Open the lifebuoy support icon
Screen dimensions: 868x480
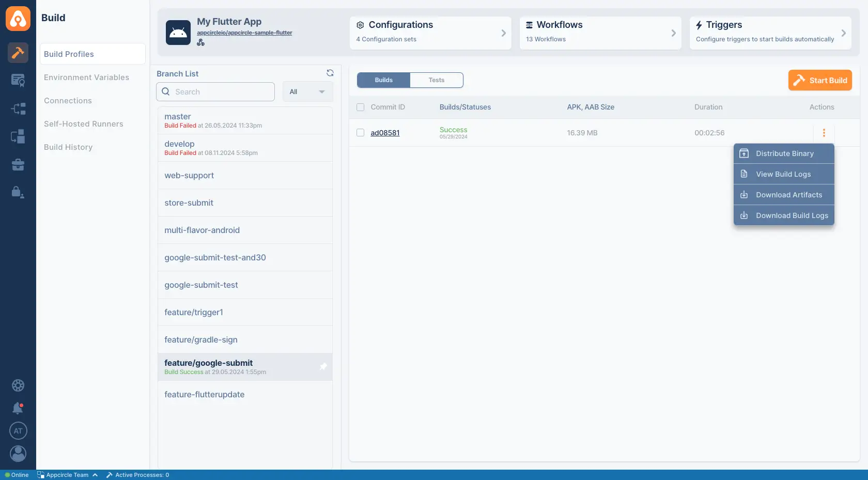18,385
